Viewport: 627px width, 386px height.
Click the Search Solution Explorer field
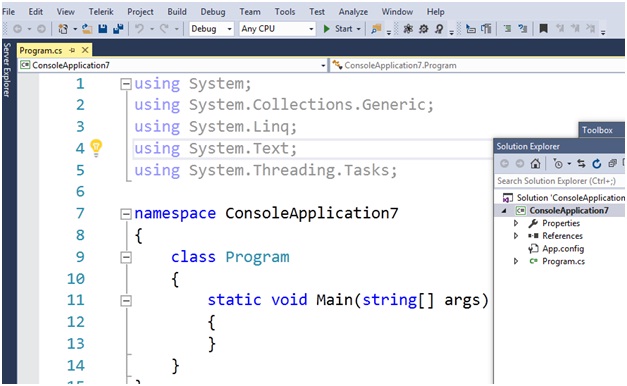pos(559,181)
